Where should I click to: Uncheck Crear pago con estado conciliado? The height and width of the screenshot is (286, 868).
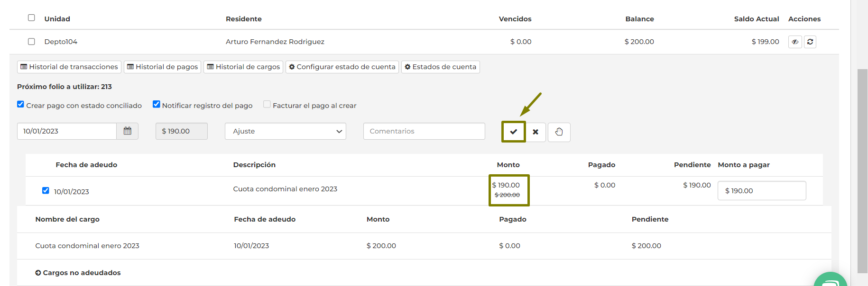pos(21,104)
